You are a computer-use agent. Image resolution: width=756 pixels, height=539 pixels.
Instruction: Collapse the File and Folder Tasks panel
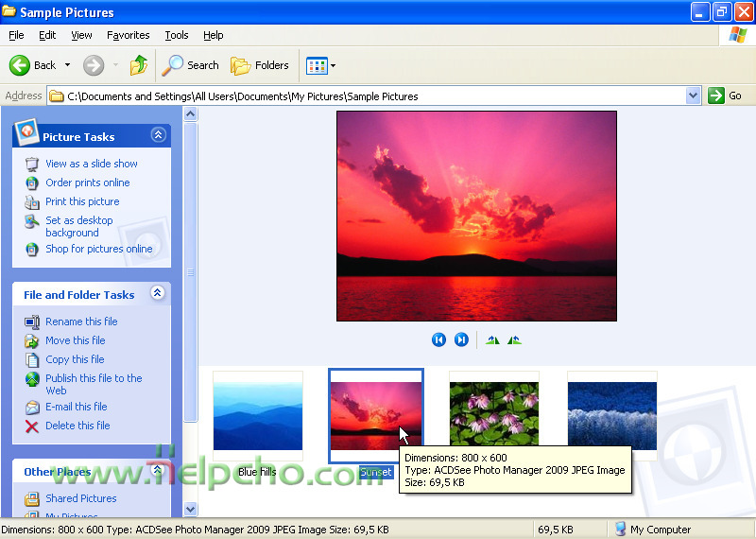point(158,294)
